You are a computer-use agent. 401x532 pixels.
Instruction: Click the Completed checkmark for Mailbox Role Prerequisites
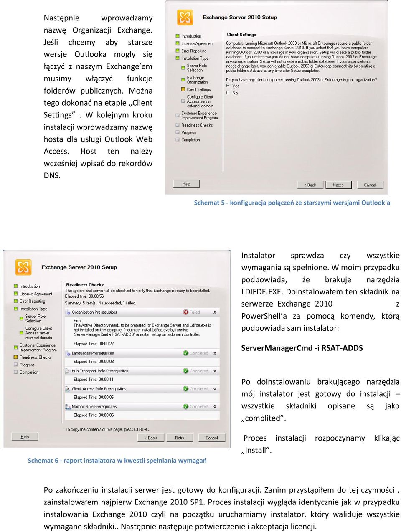coord(185,406)
